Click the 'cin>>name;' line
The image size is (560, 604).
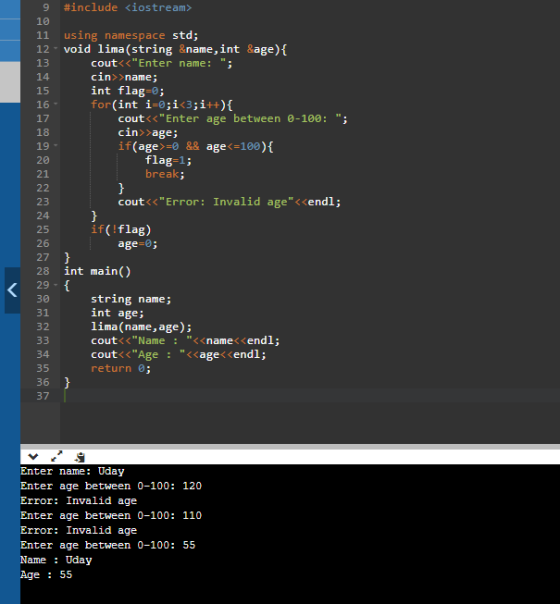tap(124, 77)
